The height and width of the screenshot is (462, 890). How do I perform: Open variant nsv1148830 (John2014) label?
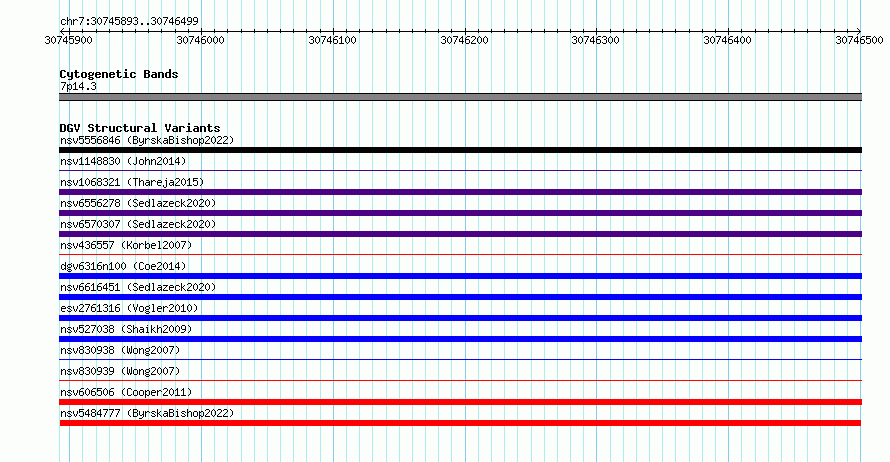pos(123,161)
